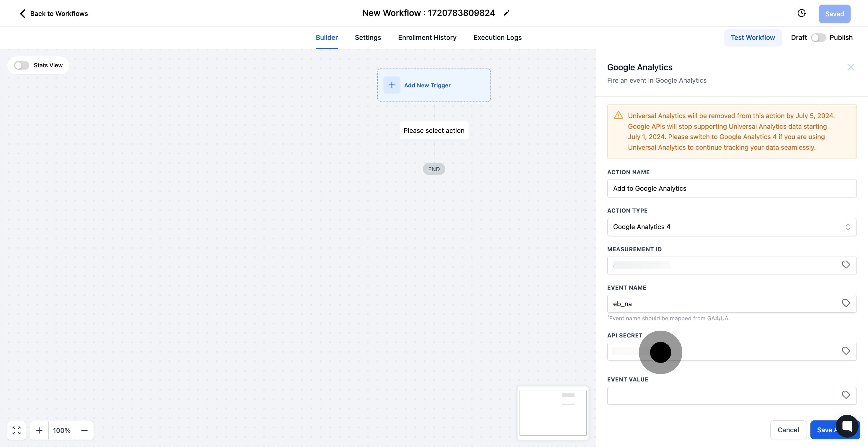Click the tag icon in Event Value field
868x447 pixels.
846,395
